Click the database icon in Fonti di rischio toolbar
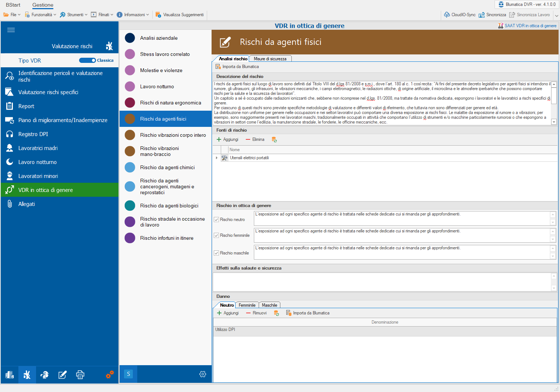 click(274, 140)
